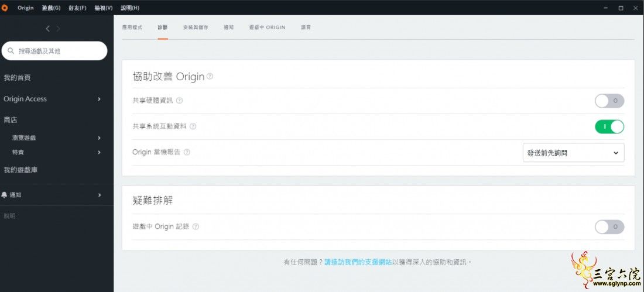Expand the 瀏覽遊戲 submenu chevron
Viewport: 644px width, 292px height.
coord(100,138)
